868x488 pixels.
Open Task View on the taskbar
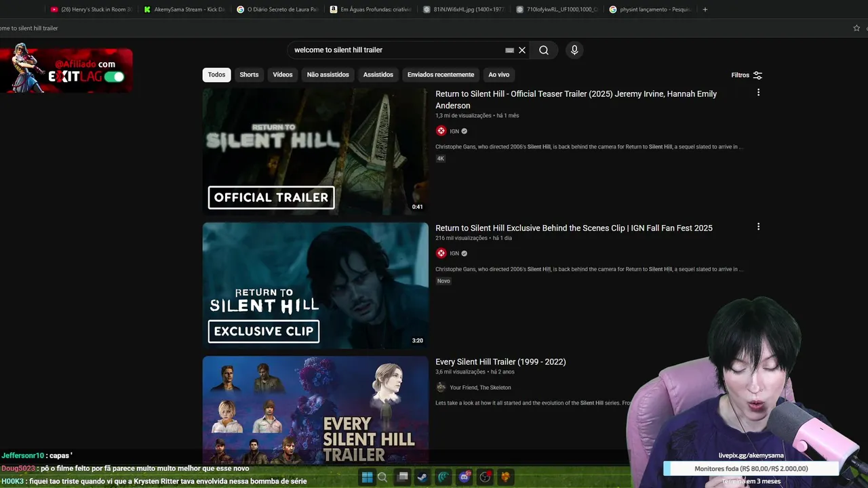403,477
